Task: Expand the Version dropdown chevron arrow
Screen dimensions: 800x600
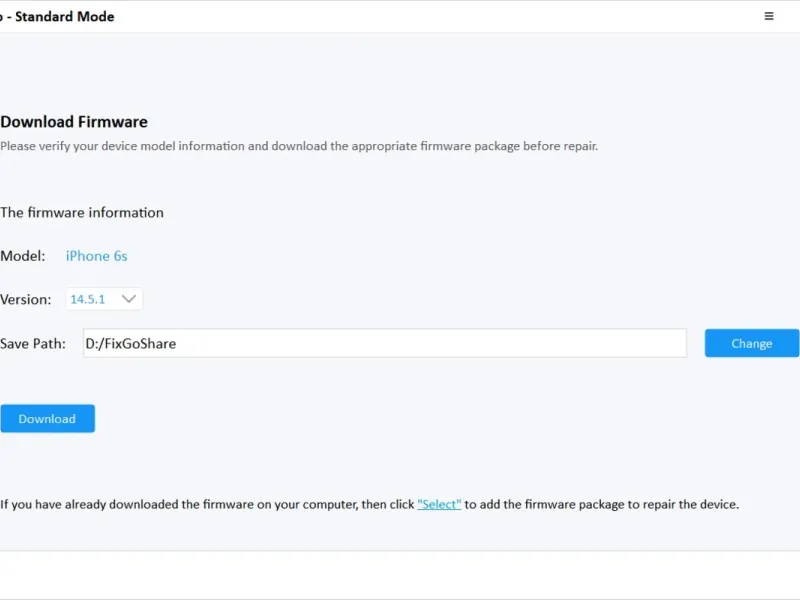Action: point(128,299)
